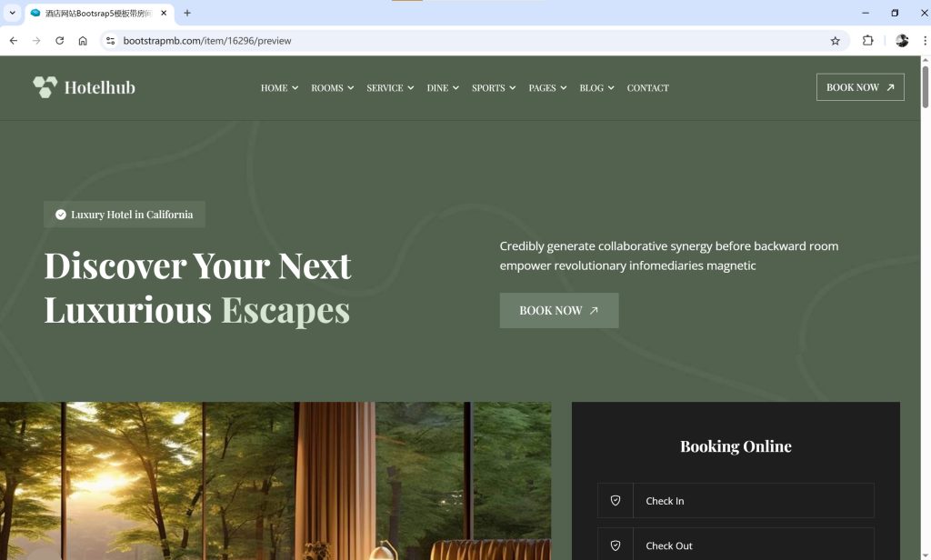Click the outlined BOOK NOW header button

[860, 87]
